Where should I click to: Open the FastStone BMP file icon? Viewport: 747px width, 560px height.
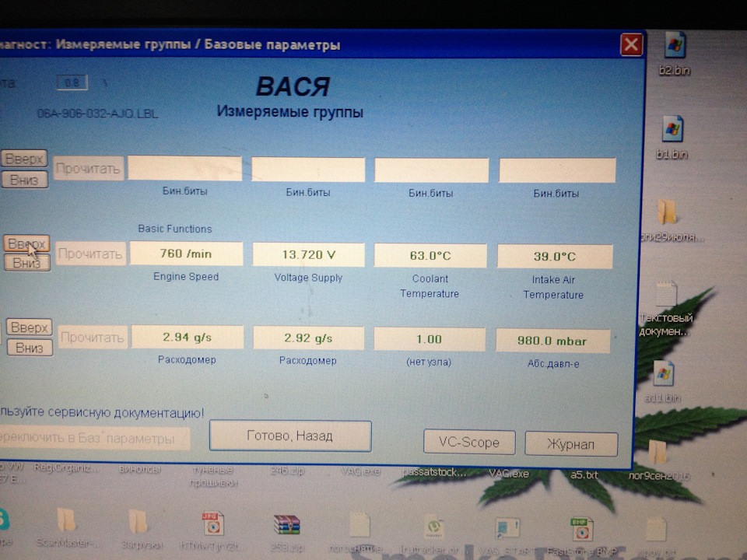[x=580, y=530]
